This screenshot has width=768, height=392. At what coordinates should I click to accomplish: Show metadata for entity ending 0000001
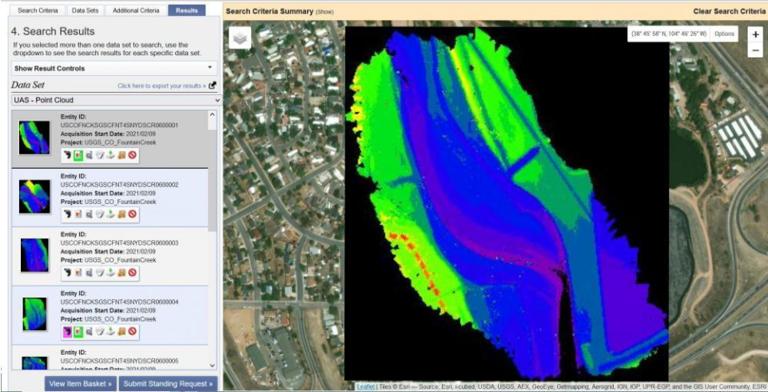(x=99, y=155)
